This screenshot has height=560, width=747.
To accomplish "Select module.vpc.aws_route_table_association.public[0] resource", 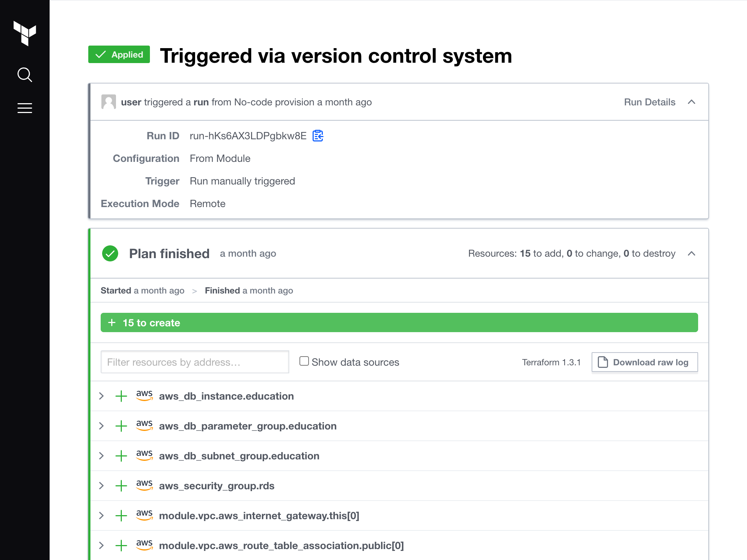I will pos(281,545).
